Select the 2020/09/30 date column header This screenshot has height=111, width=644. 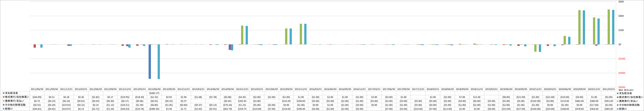coord(580,89)
